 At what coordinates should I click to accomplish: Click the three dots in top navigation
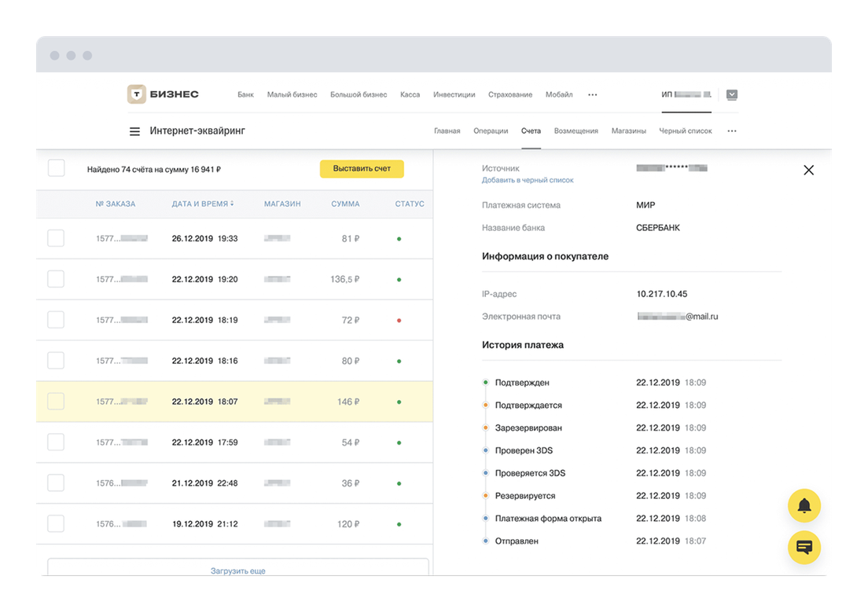[593, 94]
